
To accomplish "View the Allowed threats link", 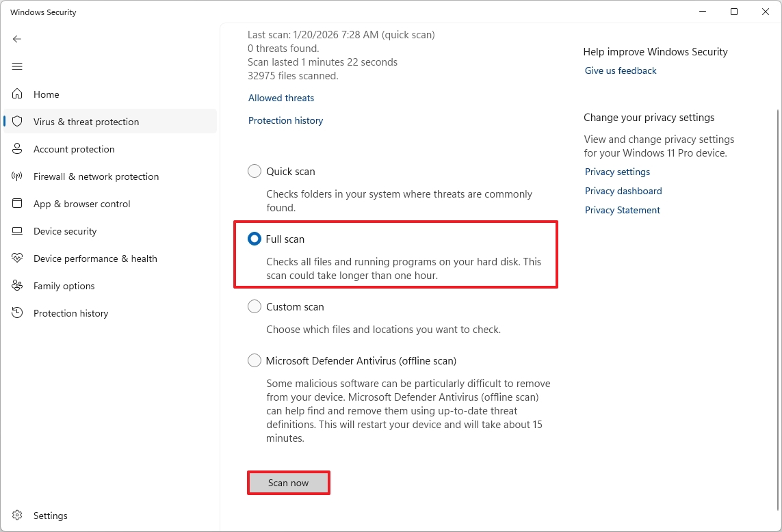I will pos(281,98).
